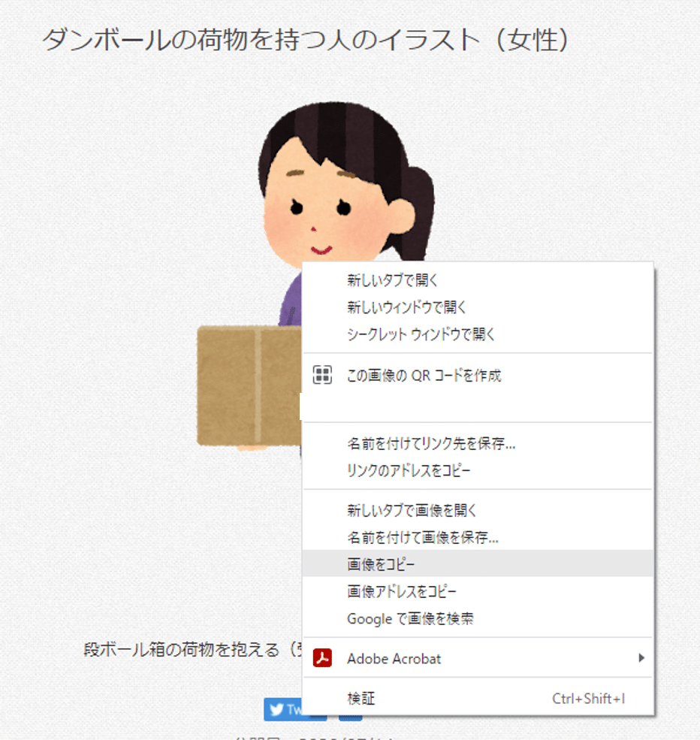
Task: Click the Twitter bird icon on the Tweet button
Action: (275, 710)
